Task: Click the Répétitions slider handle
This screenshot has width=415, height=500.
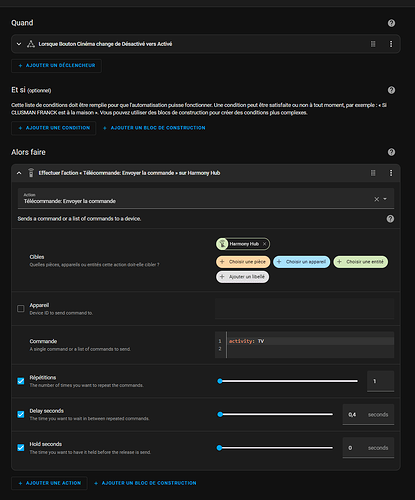Action: point(220,381)
